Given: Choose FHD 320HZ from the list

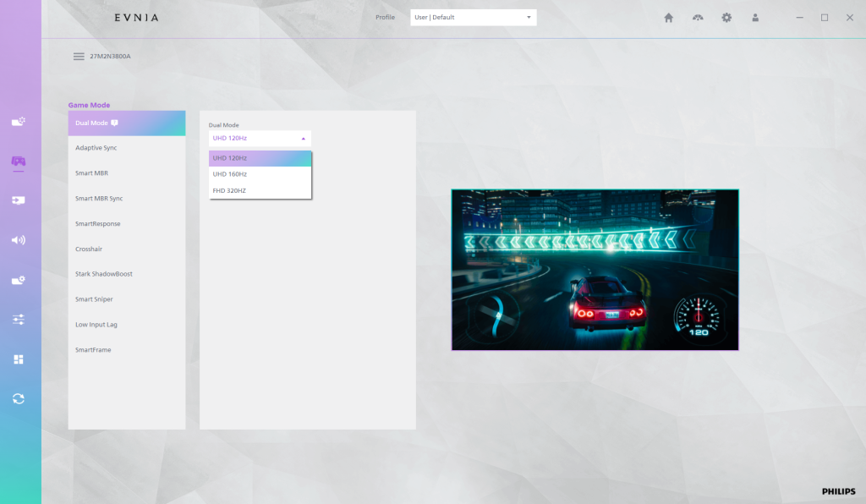Looking at the screenshot, I should (260, 190).
